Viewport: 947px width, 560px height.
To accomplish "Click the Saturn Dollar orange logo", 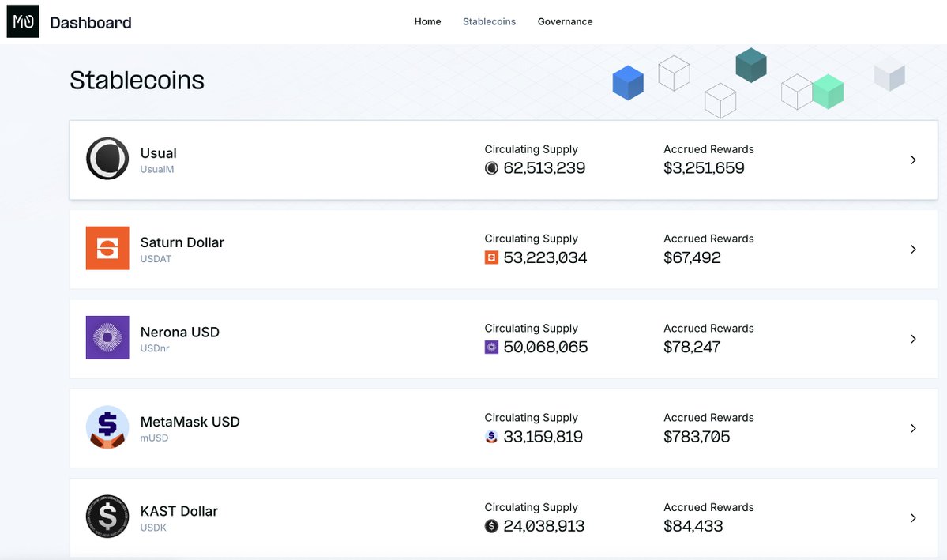I will [x=107, y=248].
